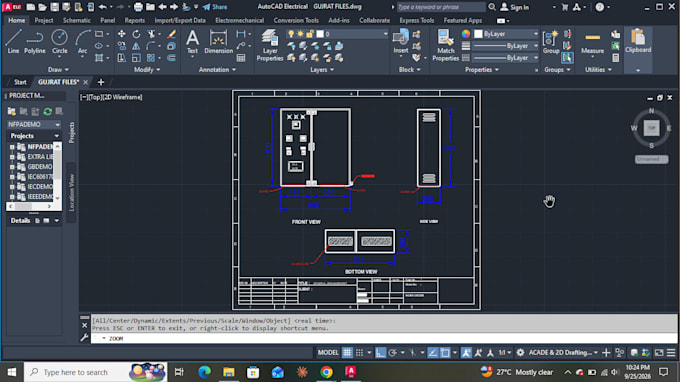Click the Stretch tool icon
680x382 pixels.
coord(121,58)
